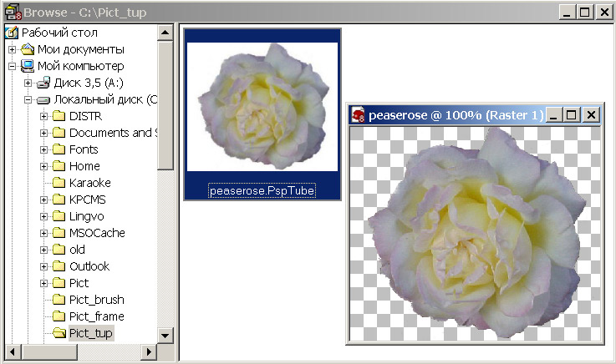Select the Pict_brush folder
Viewport: 616px width, 364px height.
pyautogui.click(x=96, y=300)
